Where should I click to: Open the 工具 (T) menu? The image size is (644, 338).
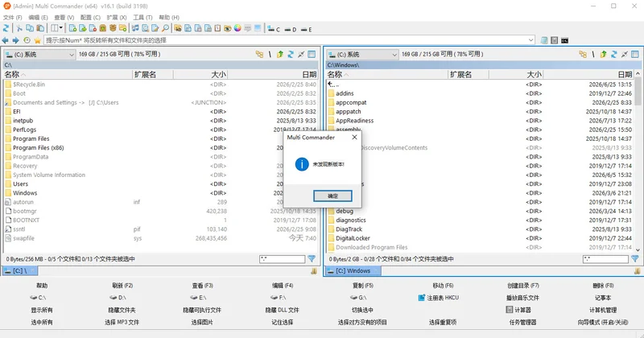142,17
